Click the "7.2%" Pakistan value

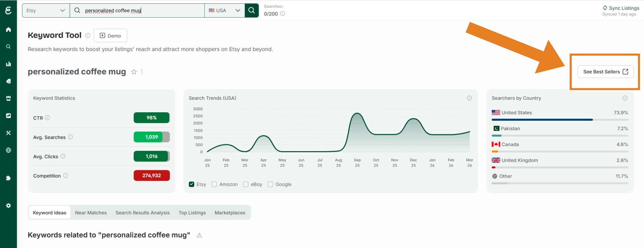click(x=623, y=129)
